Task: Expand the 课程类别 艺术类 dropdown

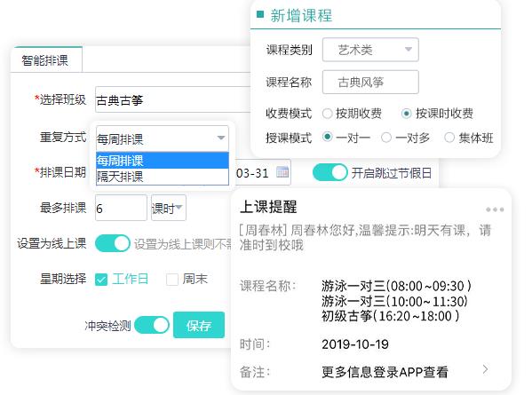Action: pos(370,50)
